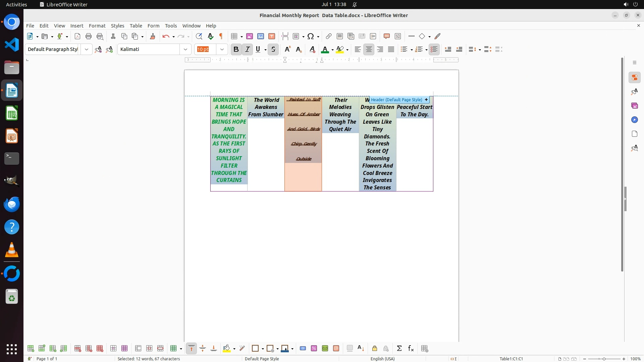Click the Default Page Style status bar label
Image resolution: width=644 pixels, height=362 pixels.
point(262,359)
